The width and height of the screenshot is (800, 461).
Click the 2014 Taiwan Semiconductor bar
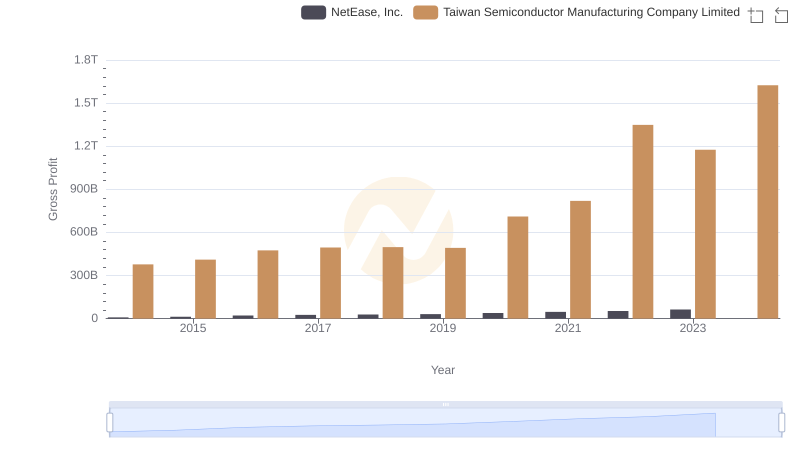coord(143,291)
